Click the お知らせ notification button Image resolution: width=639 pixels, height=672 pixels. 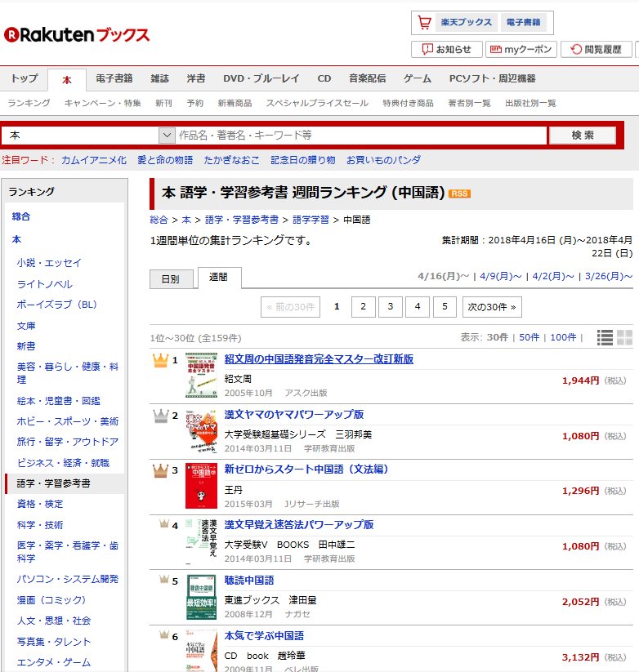tap(446, 49)
